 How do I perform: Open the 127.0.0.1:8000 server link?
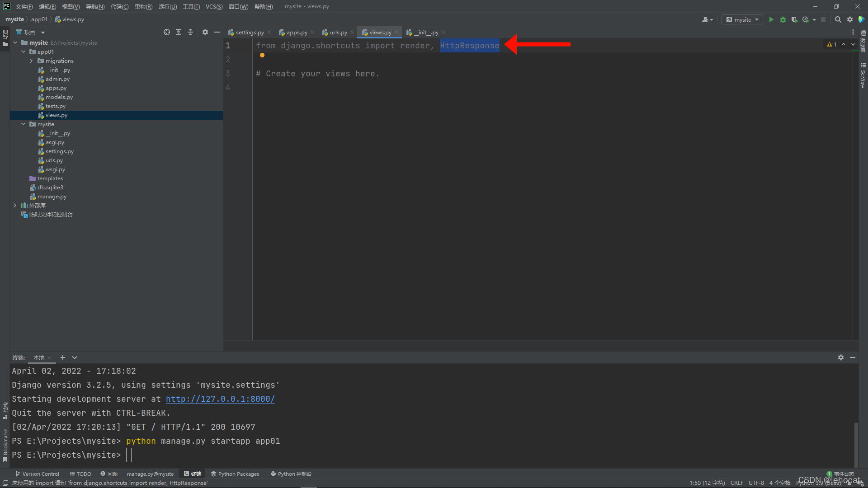coord(220,399)
